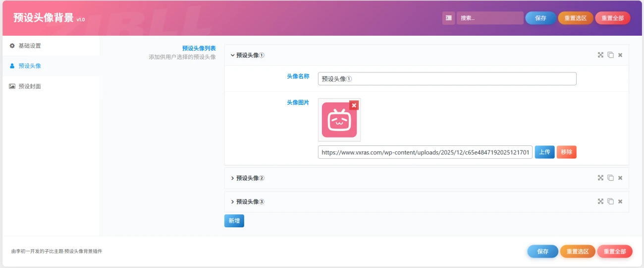Select the 预设头像 sidebar tab
The height and width of the screenshot is (268, 644).
pyautogui.click(x=51, y=66)
